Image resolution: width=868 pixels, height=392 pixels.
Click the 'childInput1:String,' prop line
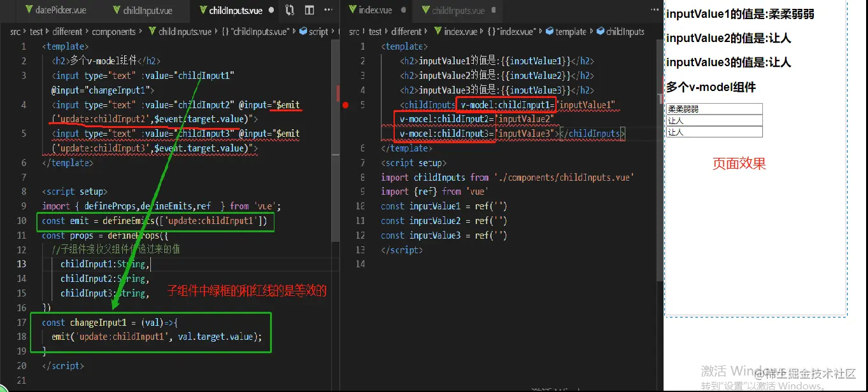pos(105,264)
